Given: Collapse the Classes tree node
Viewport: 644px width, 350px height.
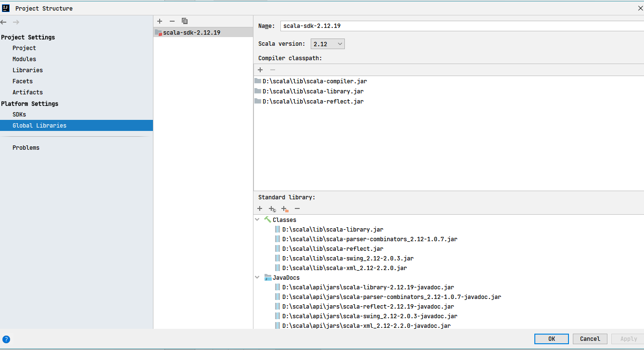Looking at the screenshot, I should pos(257,220).
